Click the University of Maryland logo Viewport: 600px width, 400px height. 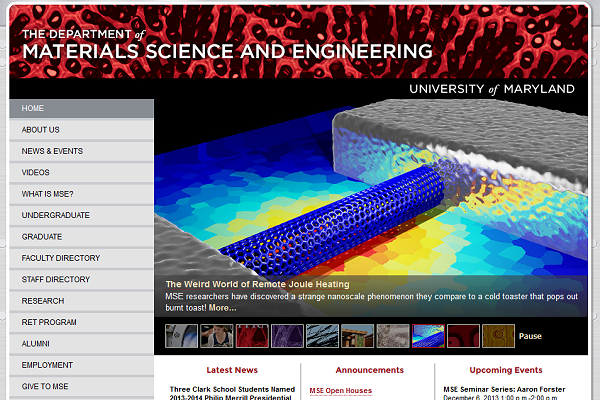coord(492,89)
